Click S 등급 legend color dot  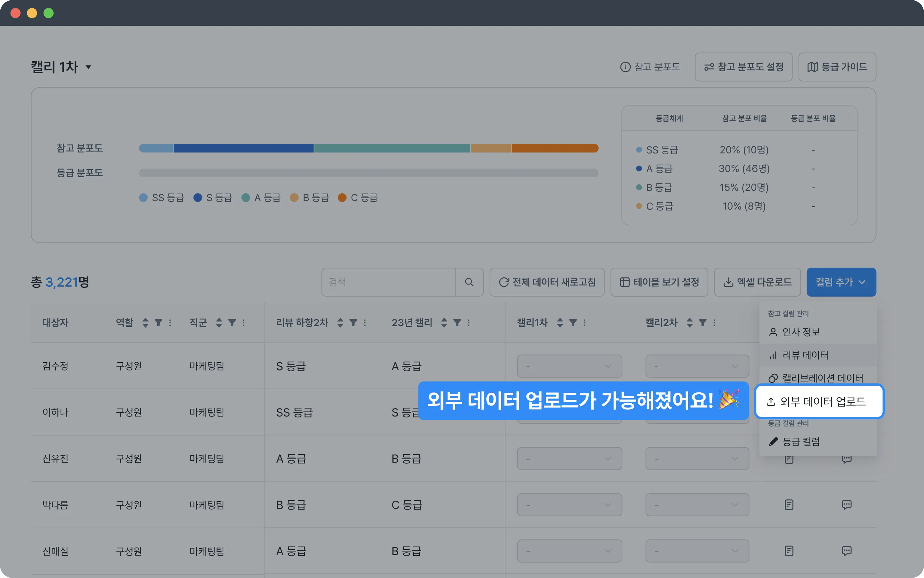(x=197, y=197)
